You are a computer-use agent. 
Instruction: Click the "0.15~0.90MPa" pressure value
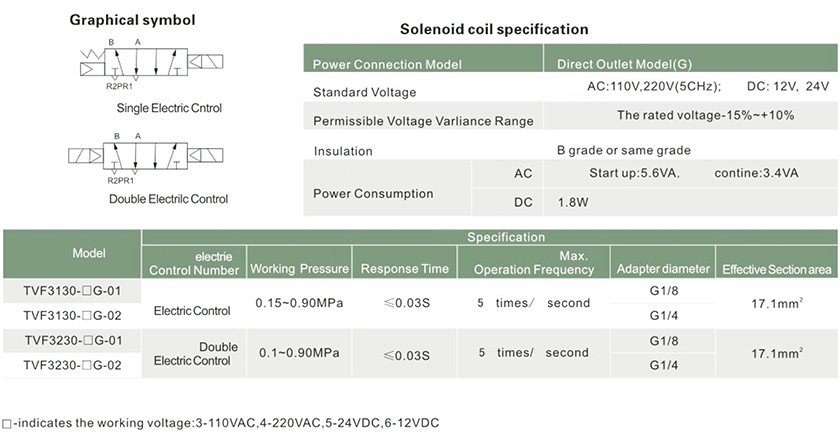pos(298,303)
